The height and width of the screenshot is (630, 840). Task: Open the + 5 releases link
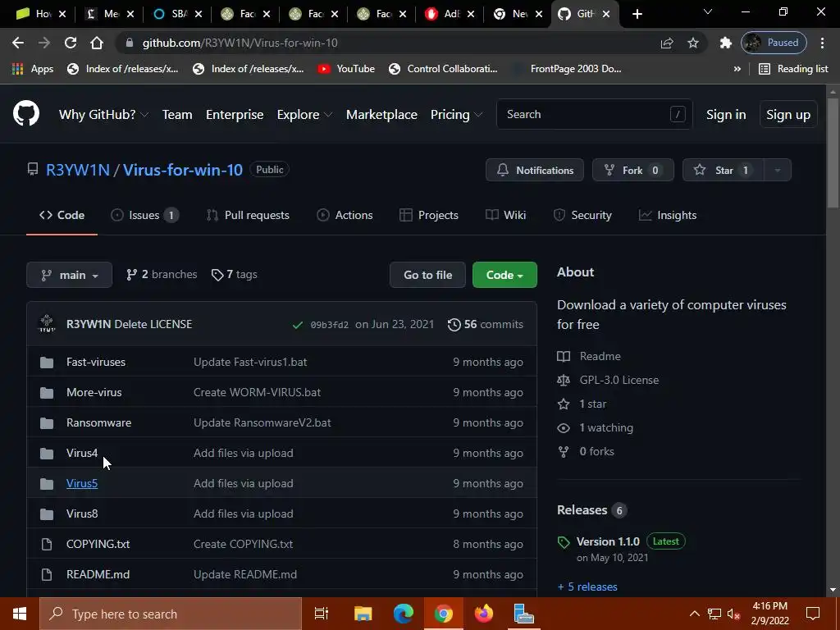(x=587, y=587)
